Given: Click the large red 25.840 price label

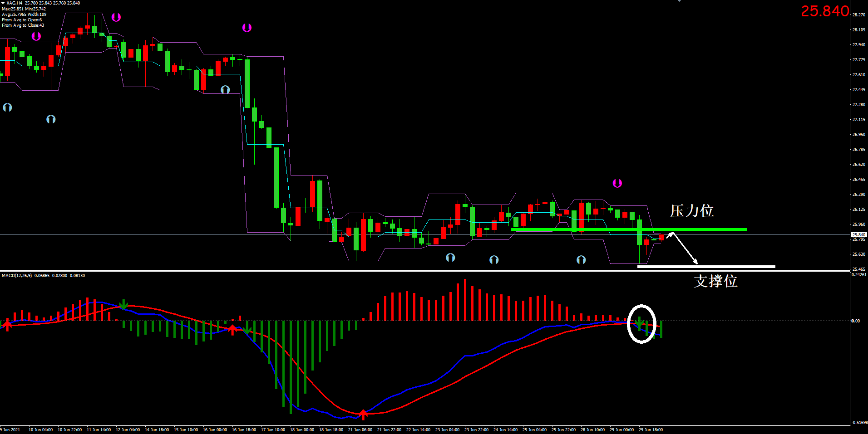Looking at the screenshot, I should tap(824, 11).
